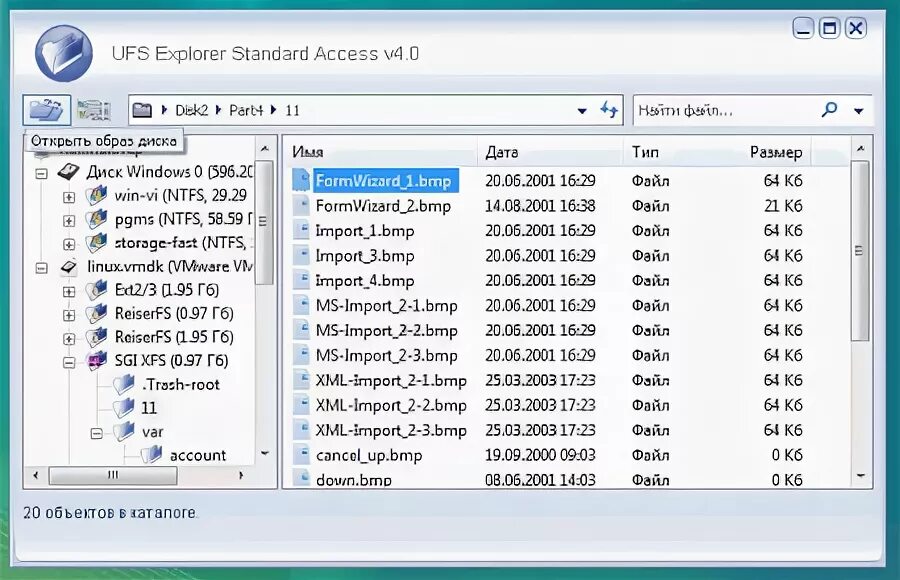Collapse the SGI XFS partition
The height and width of the screenshot is (580, 900).
(69, 362)
